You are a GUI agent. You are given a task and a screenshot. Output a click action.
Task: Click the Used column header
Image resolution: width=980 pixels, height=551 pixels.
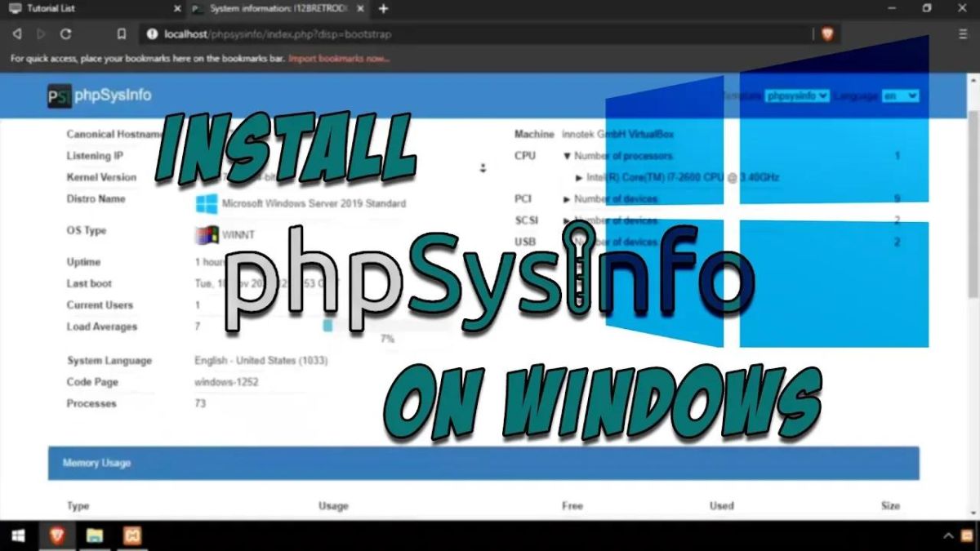[x=721, y=506]
